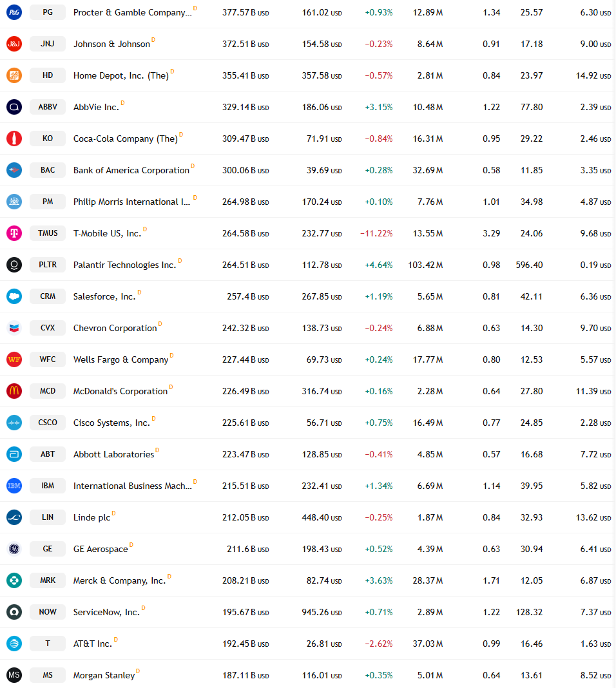Viewport: 616px width, 688px height.
Task: Open the GE Aerospace link
Action: [101, 549]
